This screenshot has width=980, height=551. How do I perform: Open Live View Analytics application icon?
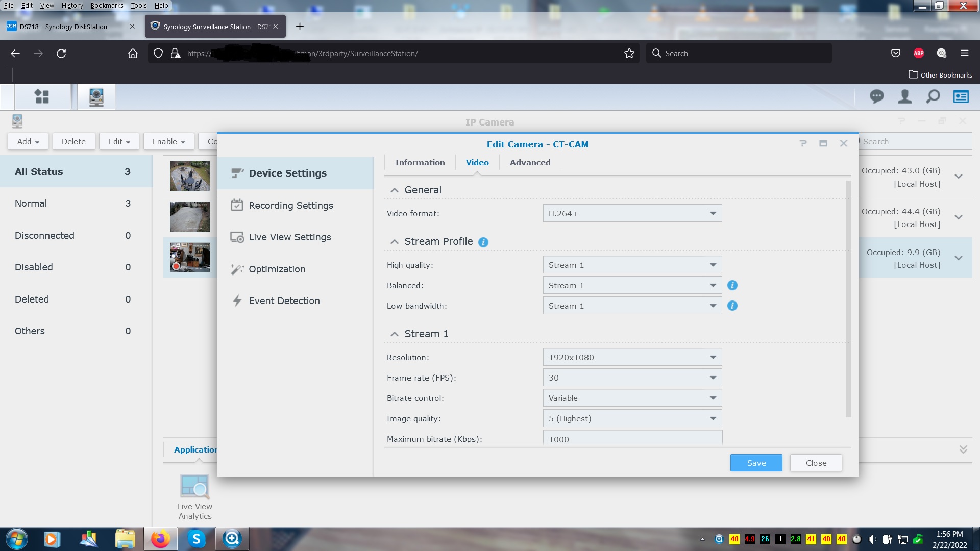(x=194, y=487)
